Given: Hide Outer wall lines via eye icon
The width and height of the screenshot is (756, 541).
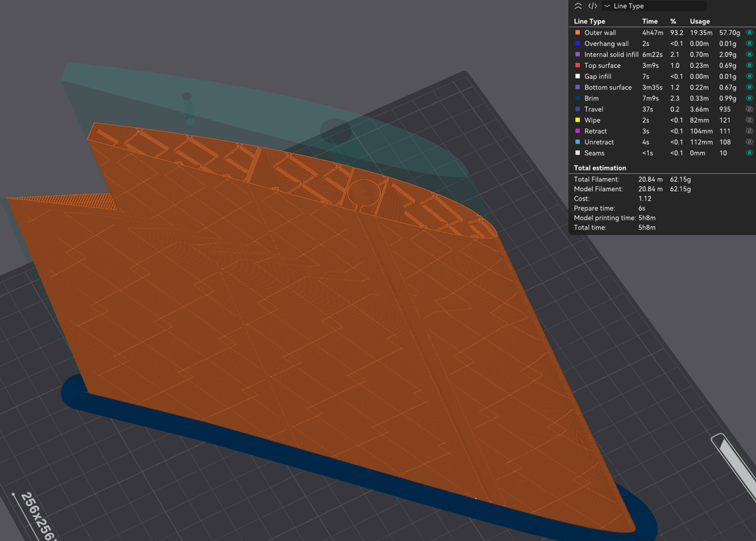Looking at the screenshot, I should tap(749, 32).
